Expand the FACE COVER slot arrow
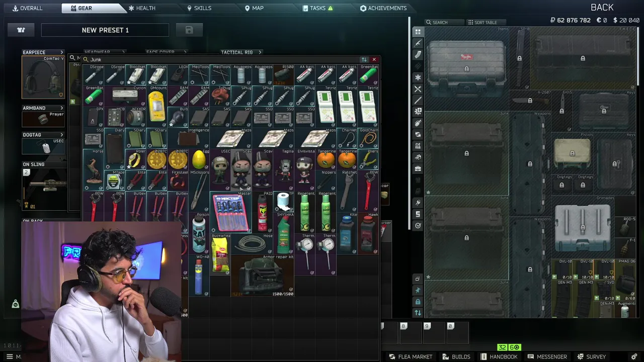This screenshot has height=362, width=644. pos(185,52)
